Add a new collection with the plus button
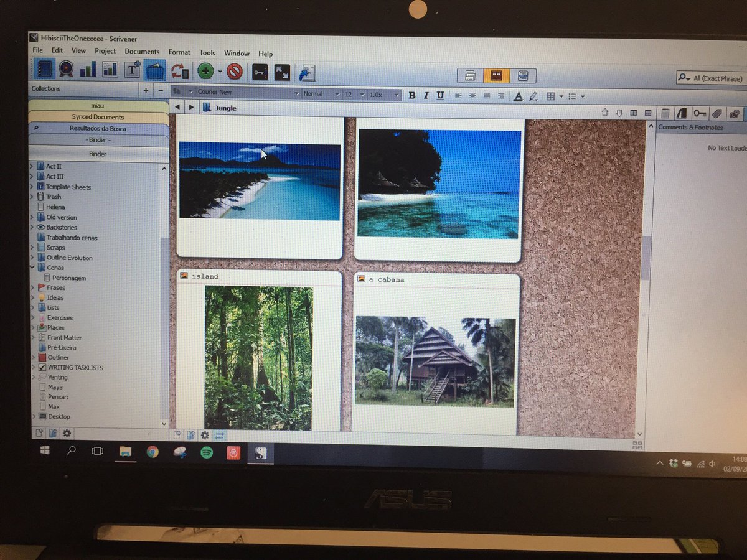The image size is (747, 560). (x=146, y=90)
